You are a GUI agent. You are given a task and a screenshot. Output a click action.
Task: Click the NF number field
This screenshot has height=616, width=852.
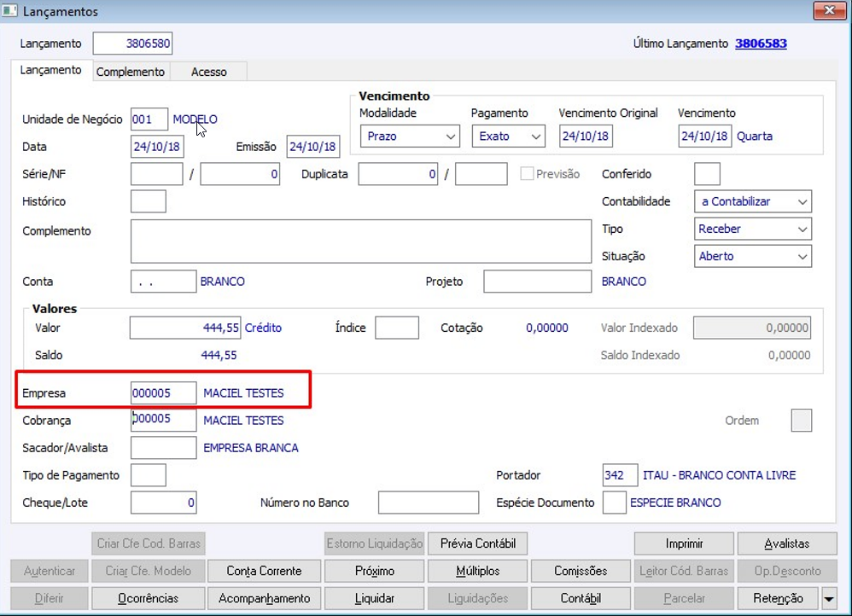(240, 174)
